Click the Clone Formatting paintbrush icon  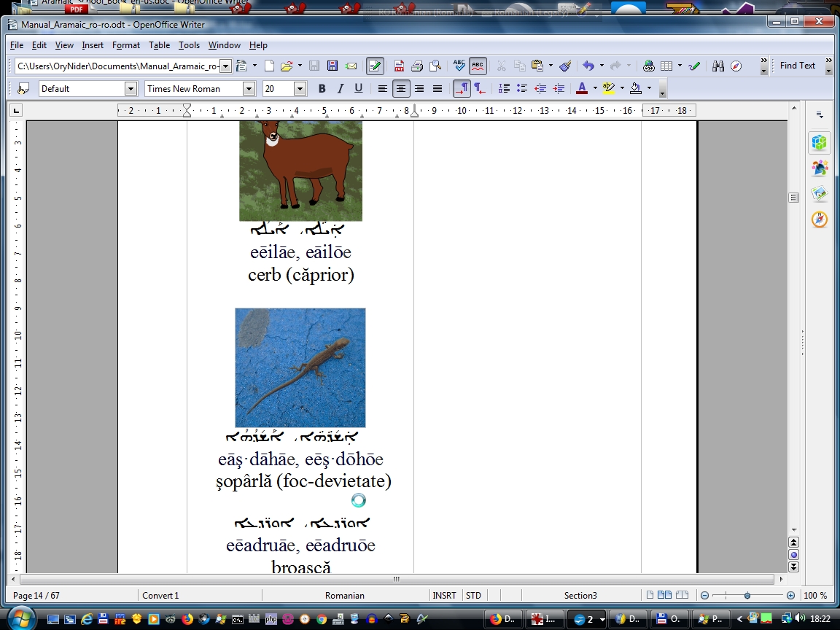(x=565, y=66)
